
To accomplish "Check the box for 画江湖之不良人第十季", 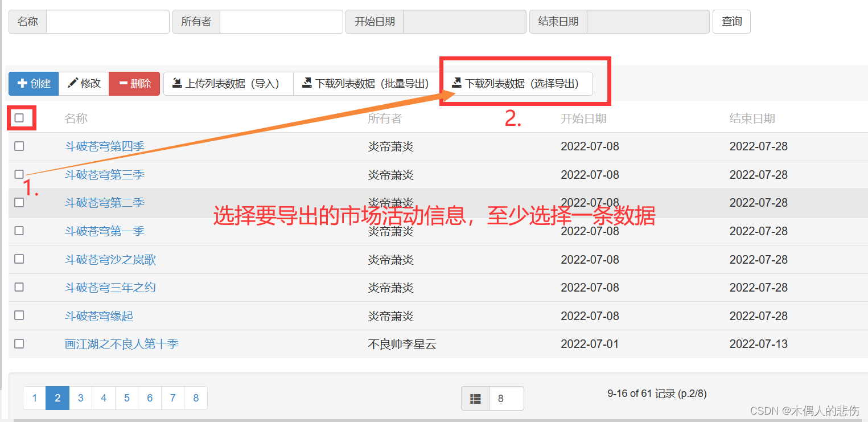I will pos(19,344).
